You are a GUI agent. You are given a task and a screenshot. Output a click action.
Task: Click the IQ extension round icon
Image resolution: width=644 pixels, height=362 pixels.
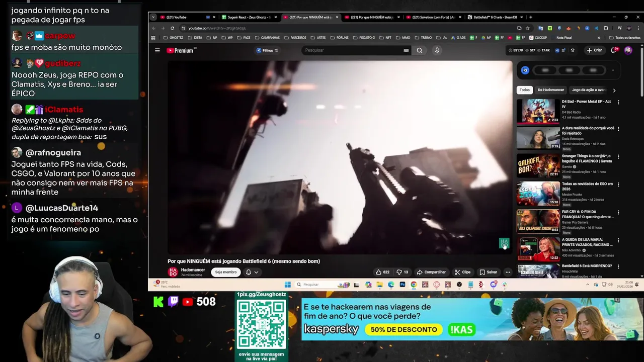(525, 70)
